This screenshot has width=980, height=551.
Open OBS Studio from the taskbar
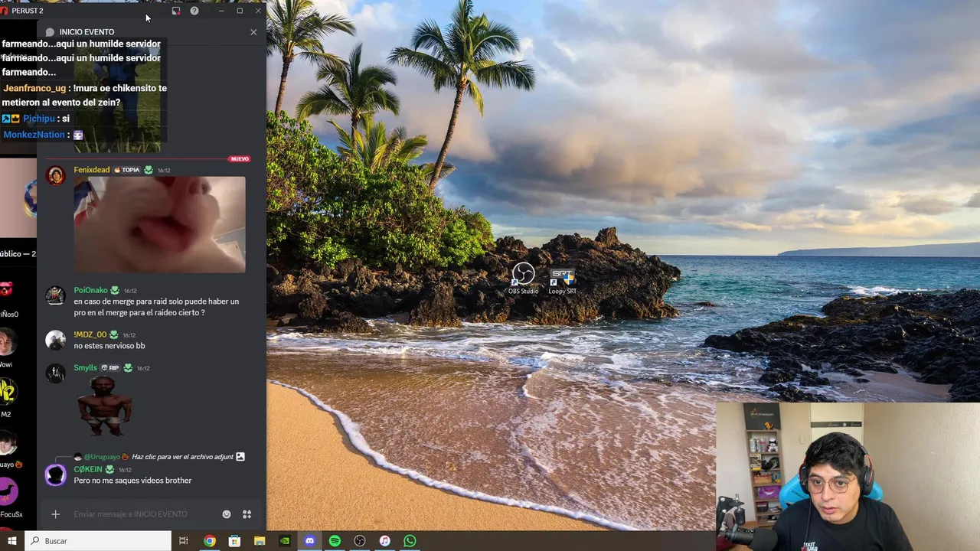[360, 541]
